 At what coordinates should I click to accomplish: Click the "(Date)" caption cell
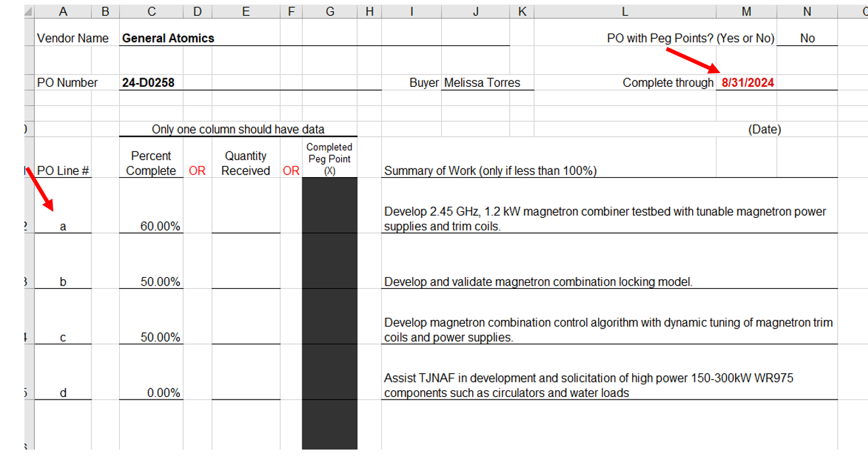coord(764,129)
